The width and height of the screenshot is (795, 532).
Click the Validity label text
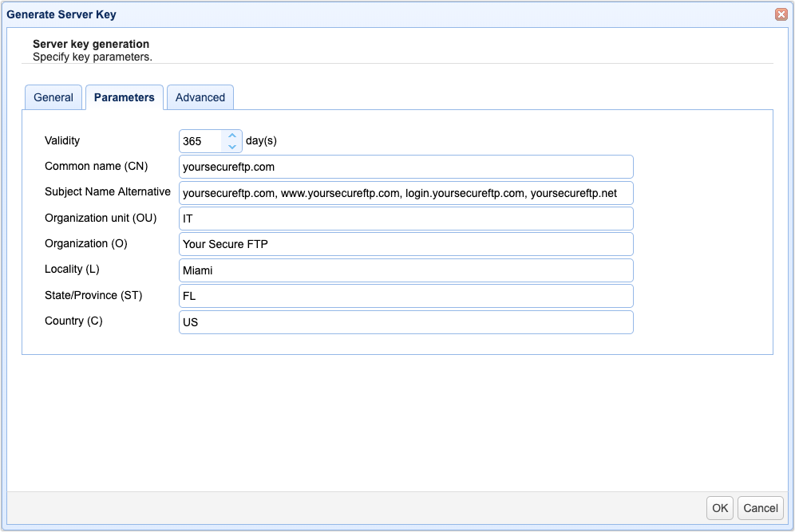tap(62, 140)
